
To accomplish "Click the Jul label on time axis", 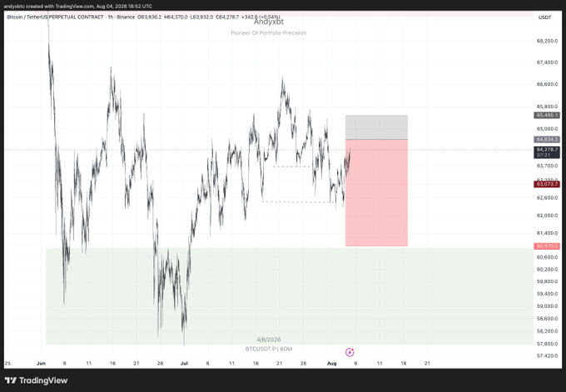I will point(184,364).
